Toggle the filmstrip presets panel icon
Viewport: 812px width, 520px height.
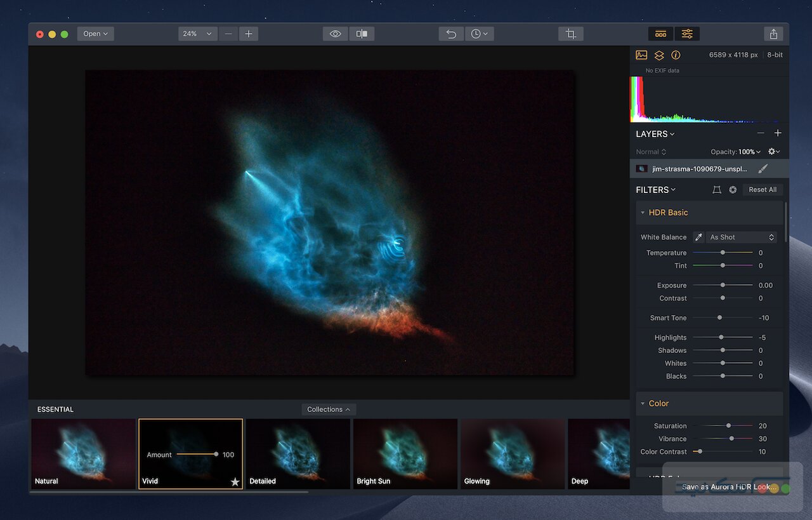660,33
